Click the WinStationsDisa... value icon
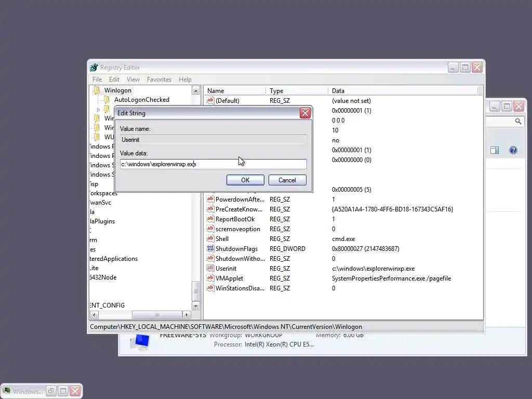The height and width of the screenshot is (399, 532). [210, 288]
